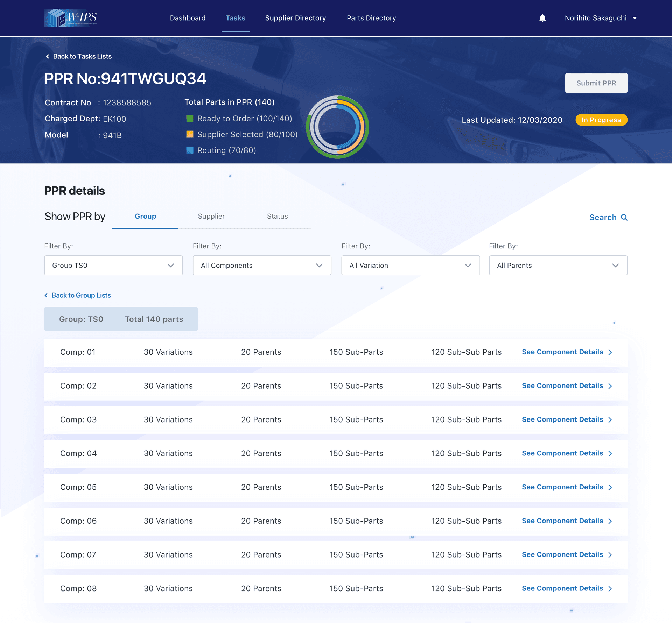Click the green Ready to Order swatch

pos(190,118)
